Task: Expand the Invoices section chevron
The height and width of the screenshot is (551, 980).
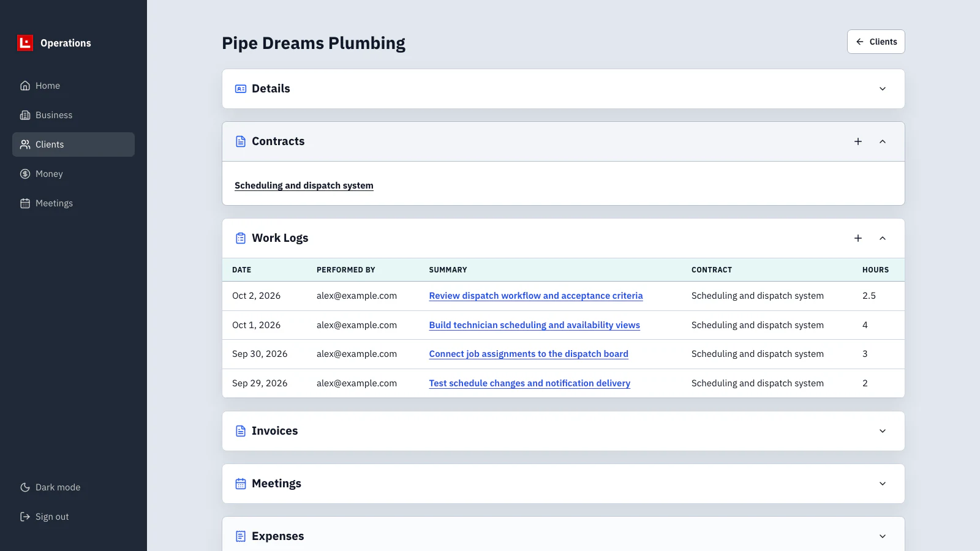Action: pyautogui.click(x=883, y=431)
